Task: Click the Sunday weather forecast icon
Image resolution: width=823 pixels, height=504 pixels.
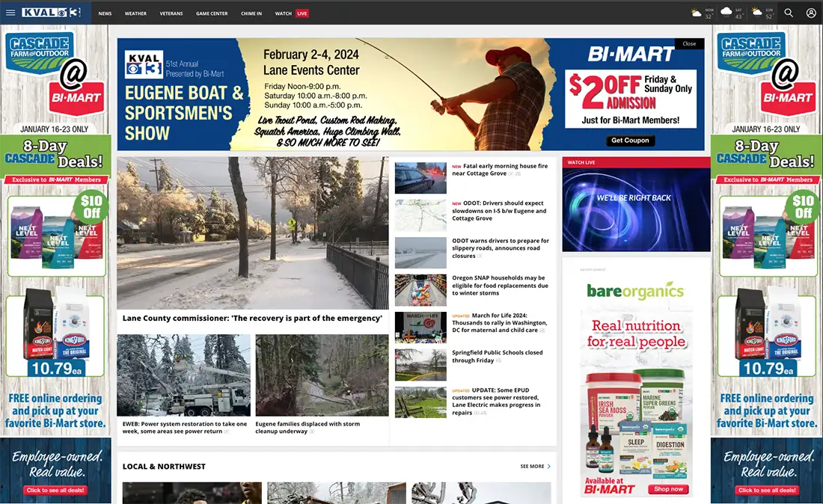Action: click(x=757, y=12)
